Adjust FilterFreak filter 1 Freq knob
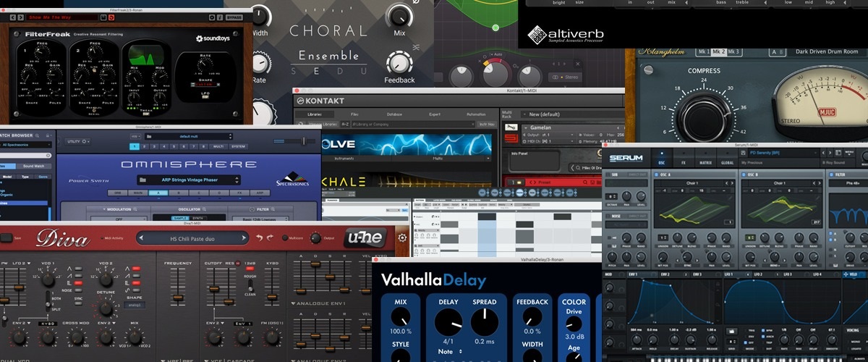 pos(41,52)
